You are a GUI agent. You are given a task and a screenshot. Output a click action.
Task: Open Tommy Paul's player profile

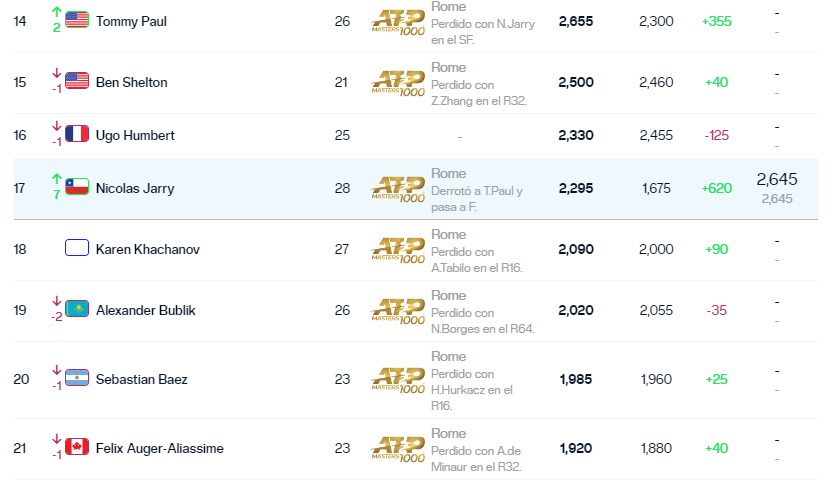click(131, 21)
